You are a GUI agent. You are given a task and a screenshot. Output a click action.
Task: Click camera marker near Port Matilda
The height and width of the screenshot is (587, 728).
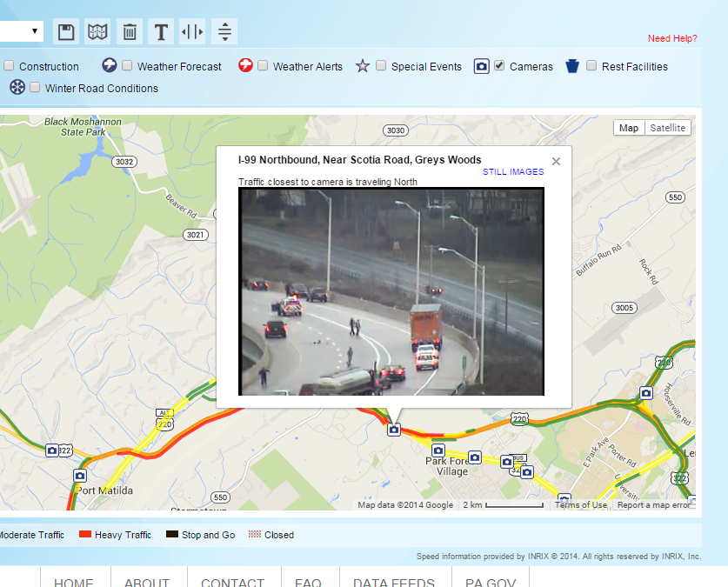[80, 476]
